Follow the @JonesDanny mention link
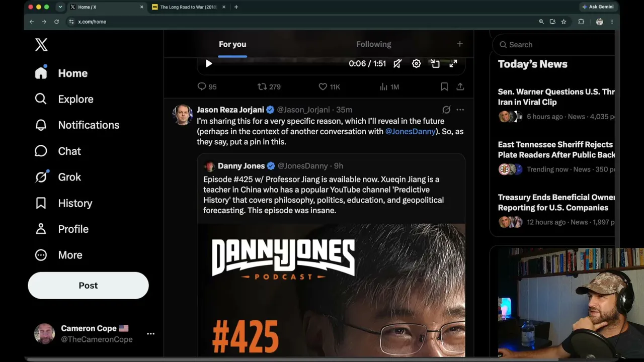The height and width of the screenshot is (362, 644). (410, 131)
